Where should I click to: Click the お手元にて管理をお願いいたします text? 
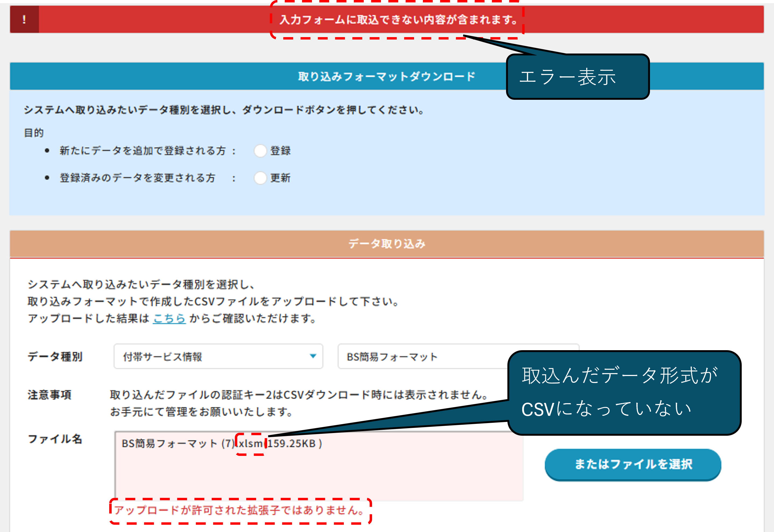202,412
